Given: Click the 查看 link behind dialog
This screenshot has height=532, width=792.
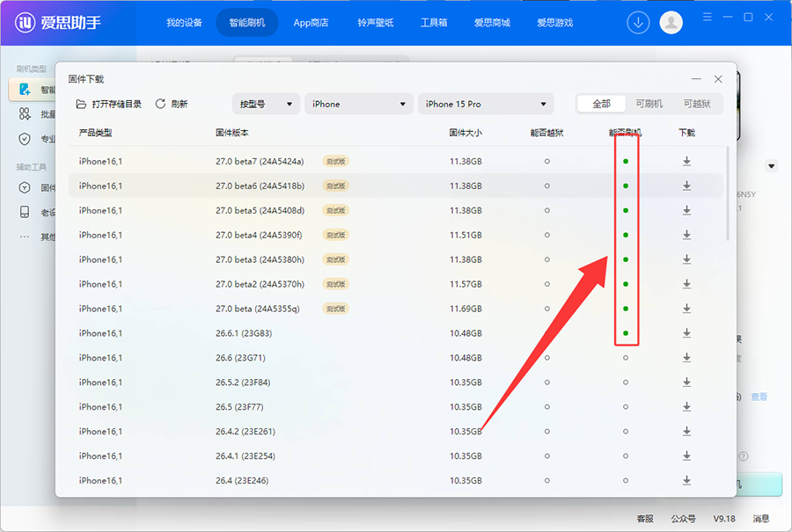Looking at the screenshot, I should pos(759,397).
